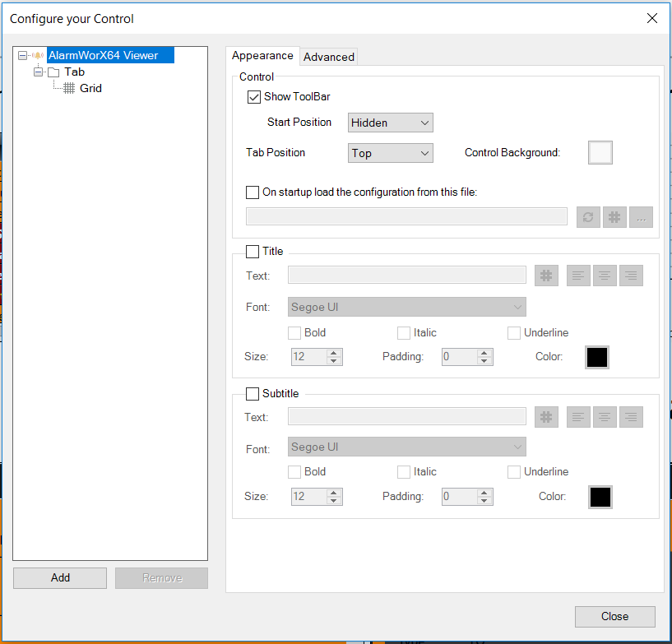The height and width of the screenshot is (644, 672).
Task: Enable the Title checkbox
Action: 253,252
